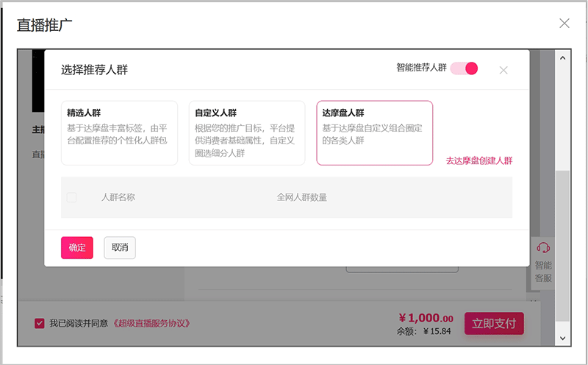Image resolution: width=588 pixels, height=365 pixels.
Task: Click the 全网人群数量 column header
Action: 301,197
